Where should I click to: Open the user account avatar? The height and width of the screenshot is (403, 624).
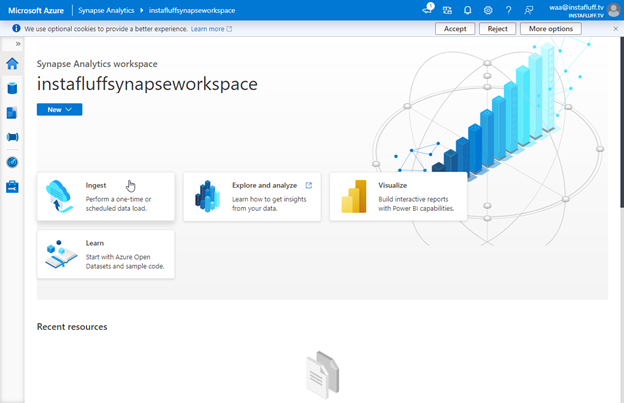coord(614,10)
